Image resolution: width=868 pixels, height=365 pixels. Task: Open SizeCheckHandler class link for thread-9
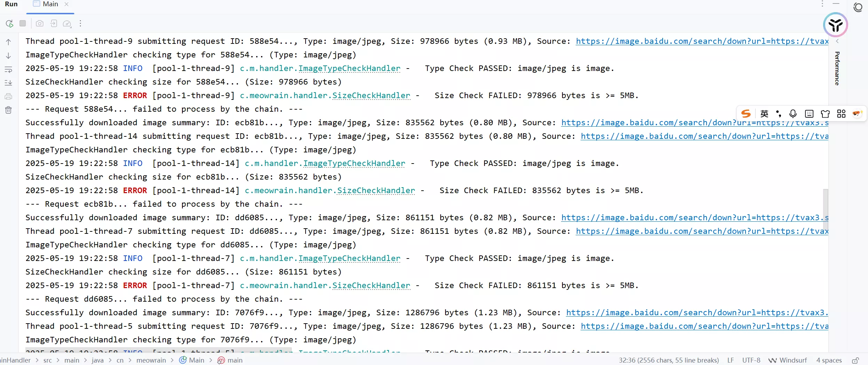coord(371,96)
